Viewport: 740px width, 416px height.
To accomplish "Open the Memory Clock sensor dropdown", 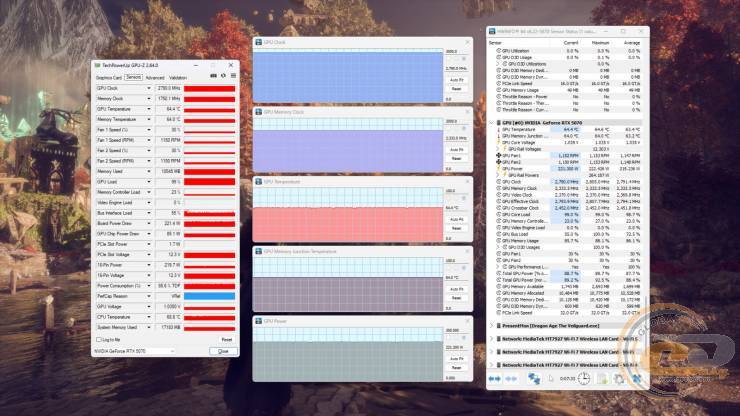I will tap(149, 99).
